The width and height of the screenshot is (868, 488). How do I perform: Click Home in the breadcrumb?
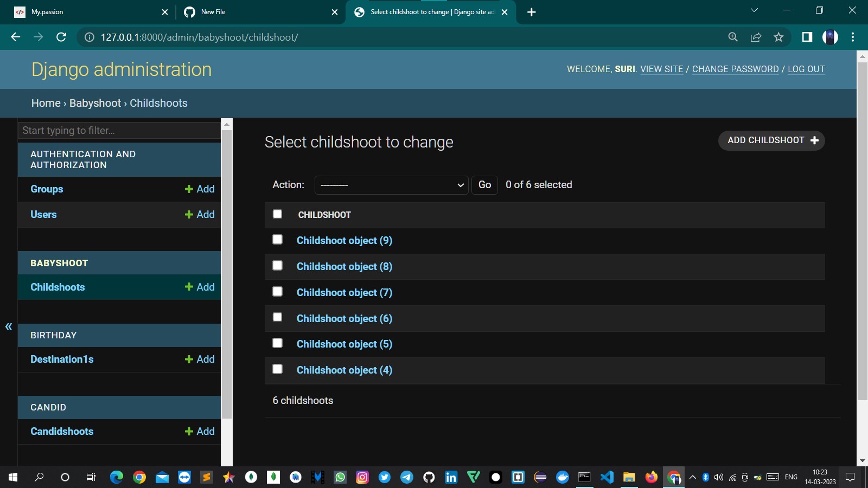[46, 103]
